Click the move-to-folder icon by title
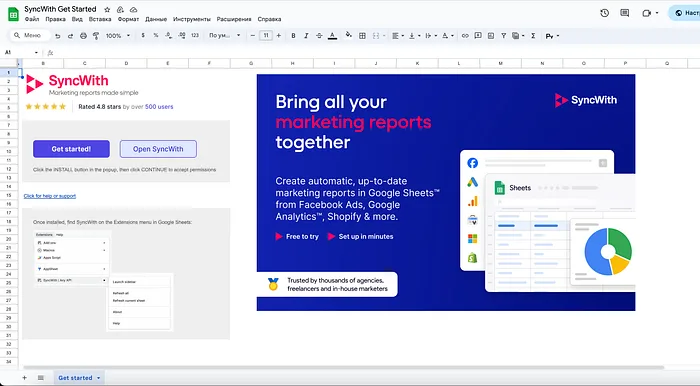The image size is (700, 386). coord(120,9)
